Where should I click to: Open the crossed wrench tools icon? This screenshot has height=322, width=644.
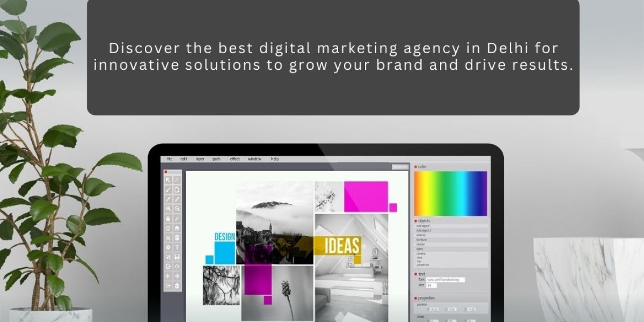(168, 257)
